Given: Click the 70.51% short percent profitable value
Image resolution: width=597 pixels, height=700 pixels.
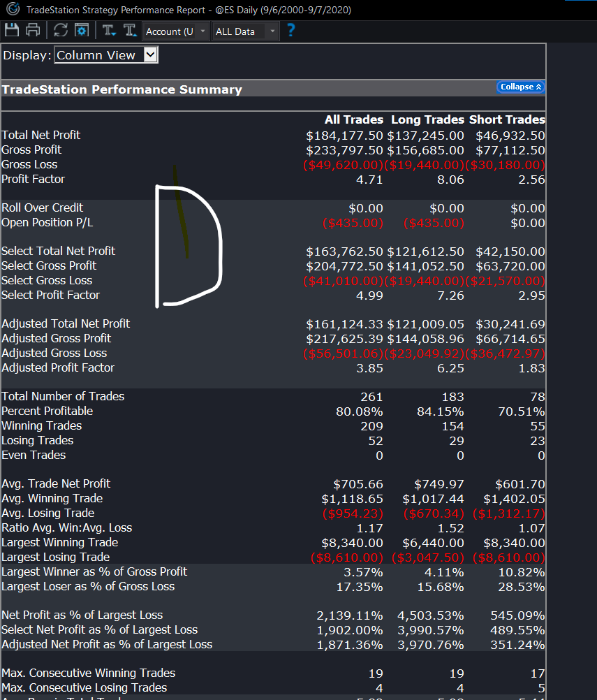Looking at the screenshot, I should (x=522, y=411).
